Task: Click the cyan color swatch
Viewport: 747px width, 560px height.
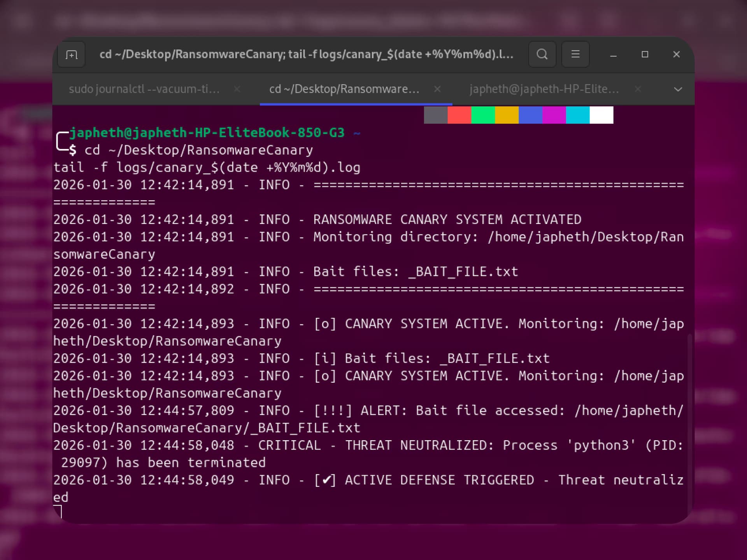Action: [578, 115]
